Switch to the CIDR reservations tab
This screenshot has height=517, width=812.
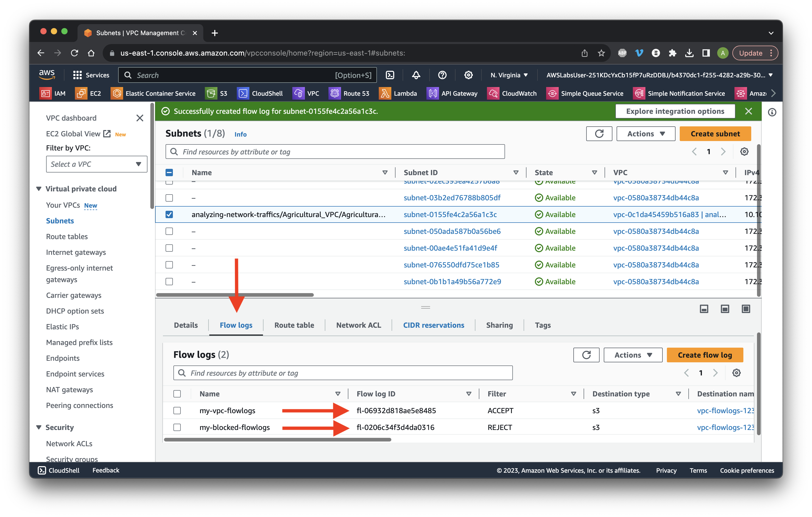[434, 325]
